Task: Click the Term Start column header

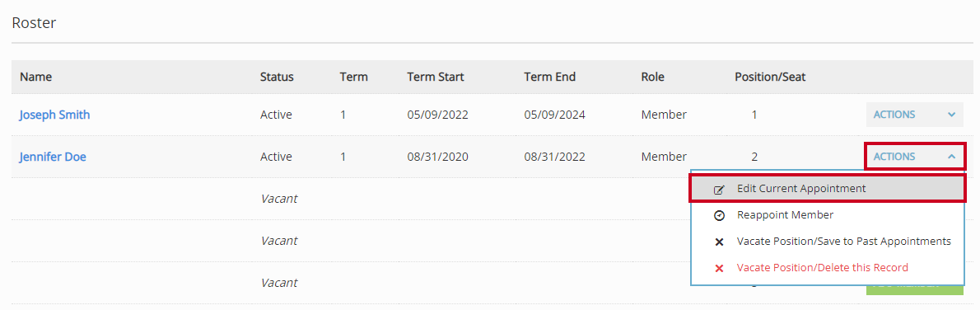Action: pyautogui.click(x=436, y=77)
